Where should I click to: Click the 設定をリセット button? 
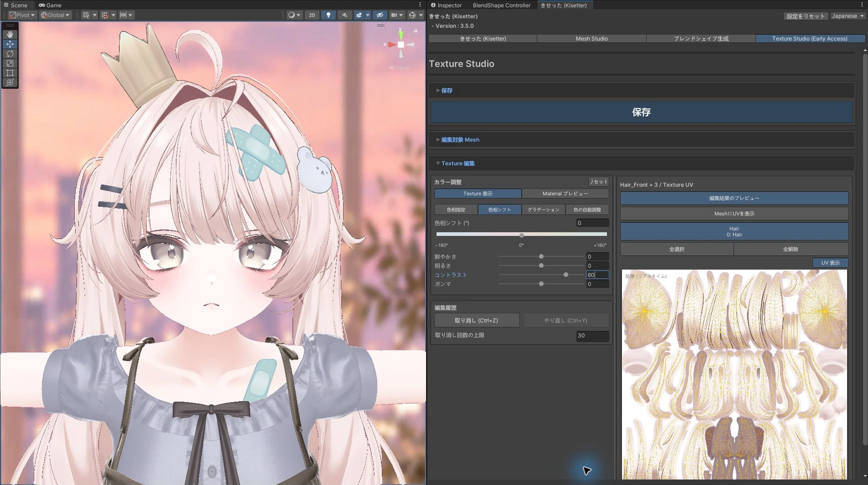(x=806, y=16)
